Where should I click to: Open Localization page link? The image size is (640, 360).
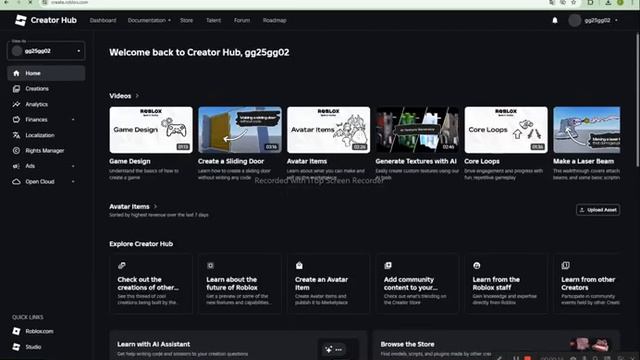tap(40, 135)
